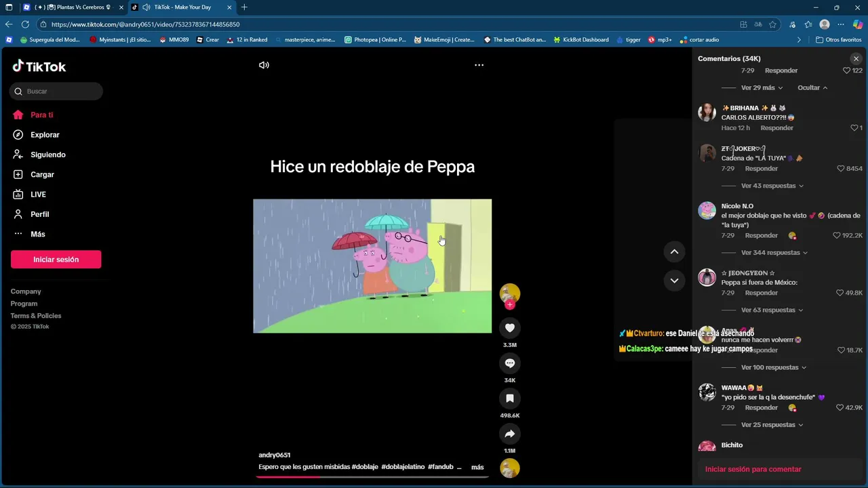
Task: Collapse replies with Ocultar
Action: (812, 87)
